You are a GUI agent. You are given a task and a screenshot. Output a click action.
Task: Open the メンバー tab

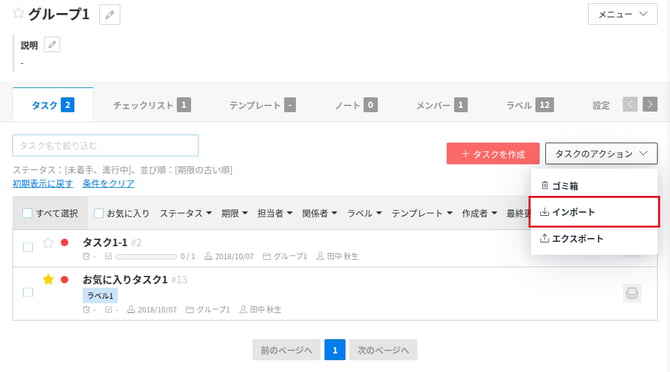coord(441,105)
